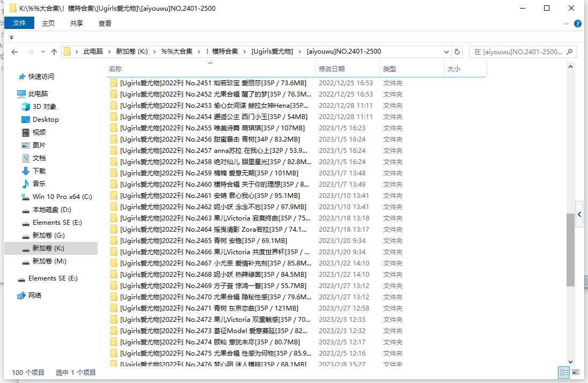The height and width of the screenshot is (383, 588).
Task: Open 3D 对象 in the sidebar
Action: 44,107
